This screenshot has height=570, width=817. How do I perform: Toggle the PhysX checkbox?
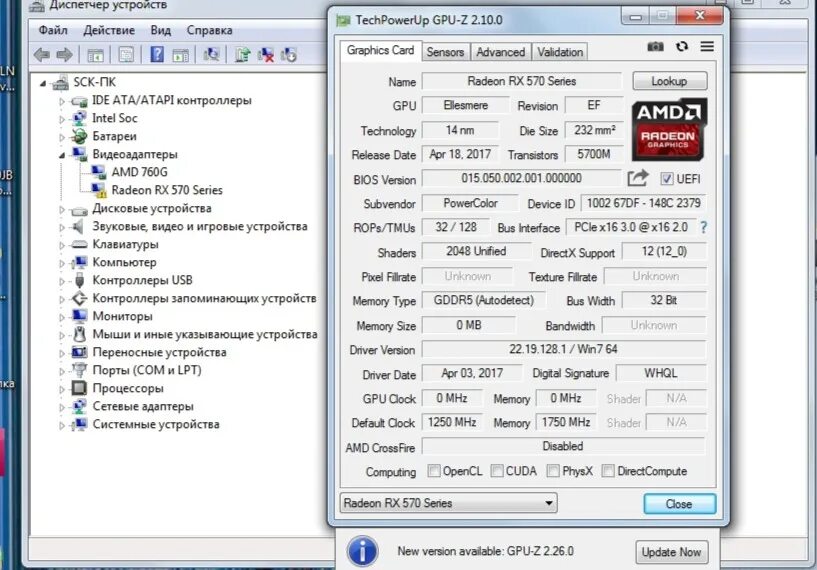553,471
